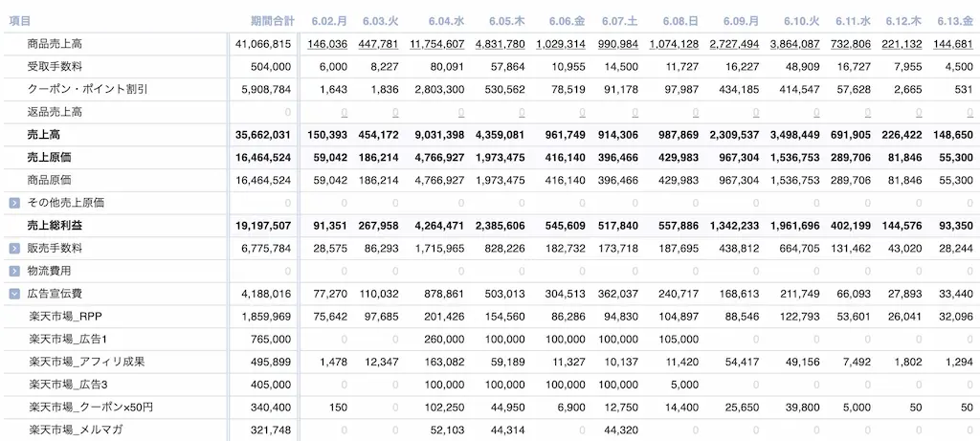Image resolution: width=980 pixels, height=441 pixels.
Task: Click total 41,066,815 in 商品売上高 row
Action: 263,44
